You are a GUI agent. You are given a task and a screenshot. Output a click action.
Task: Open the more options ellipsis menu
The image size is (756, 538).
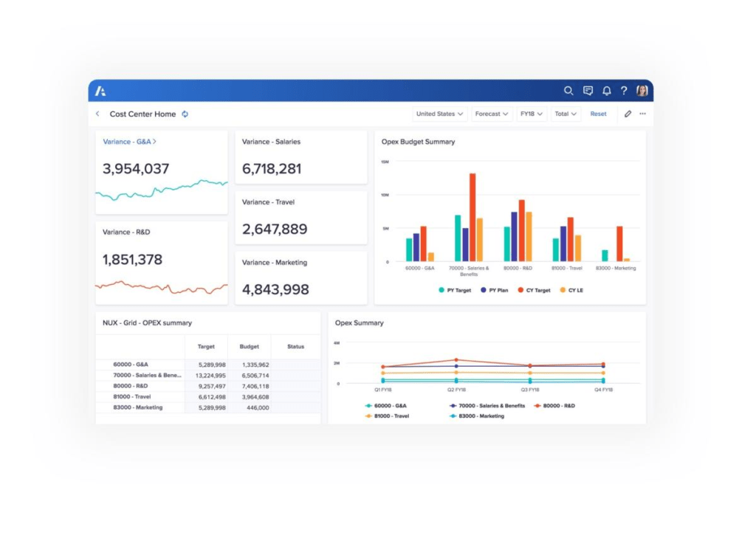pos(643,114)
